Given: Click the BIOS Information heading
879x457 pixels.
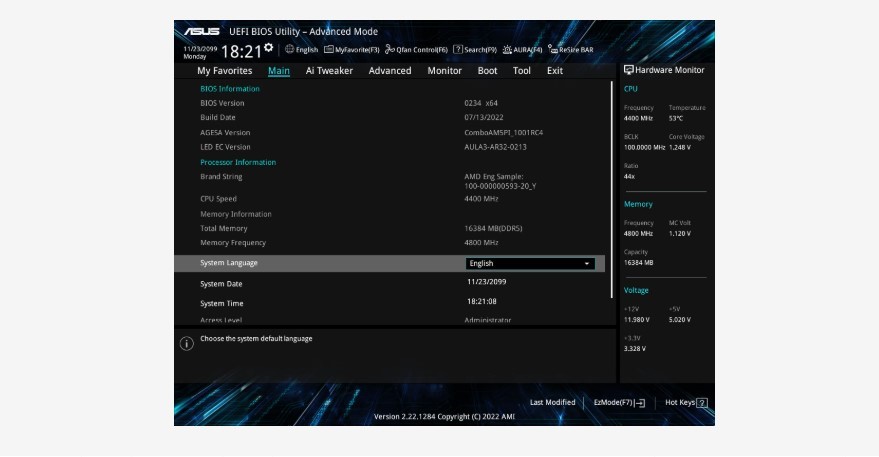Looking at the screenshot, I should 230,89.
